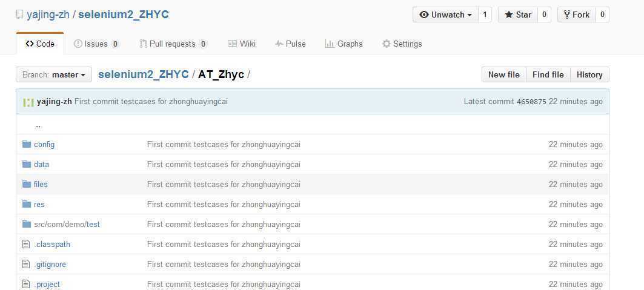Open the files folder icon
Screen dimensions: 644x290
coord(27,184)
